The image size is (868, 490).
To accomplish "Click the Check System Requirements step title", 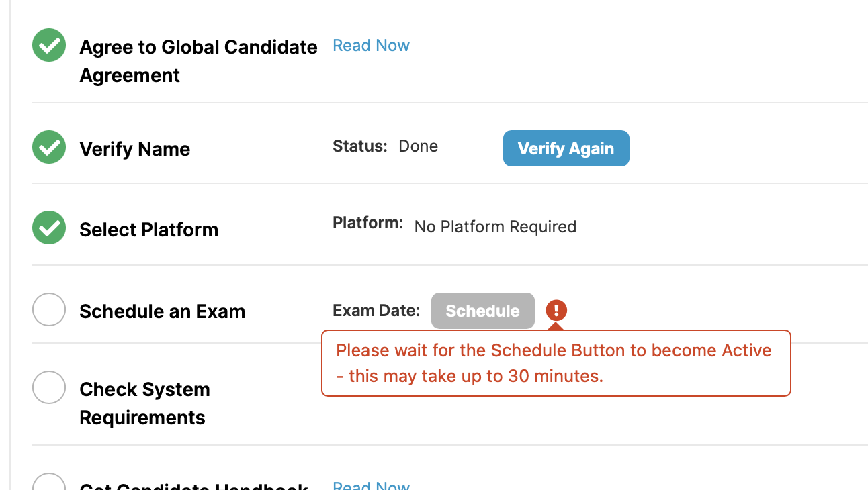I will coord(144,403).
